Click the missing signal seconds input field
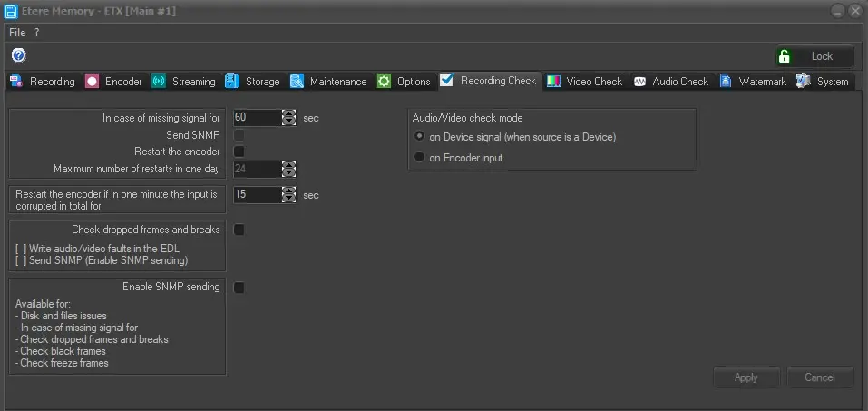Viewport: 868px width, 411px height. pyautogui.click(x=256, y=118)
